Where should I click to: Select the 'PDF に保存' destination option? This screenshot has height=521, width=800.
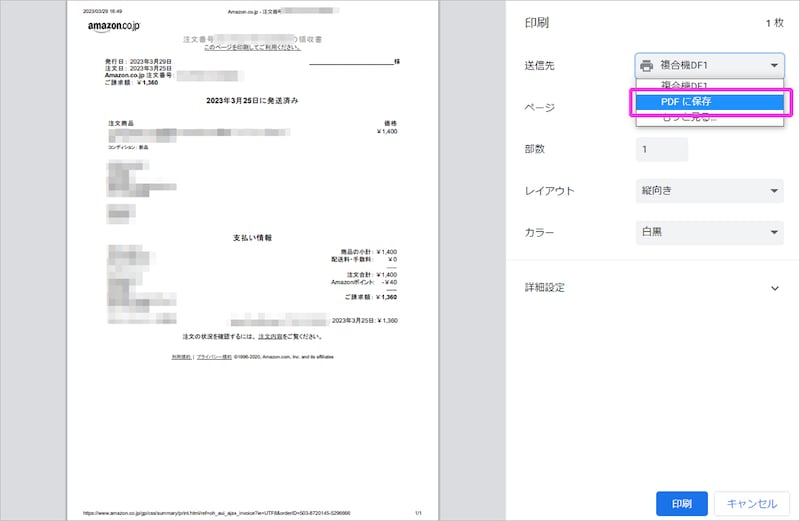(x=709, y=102)
